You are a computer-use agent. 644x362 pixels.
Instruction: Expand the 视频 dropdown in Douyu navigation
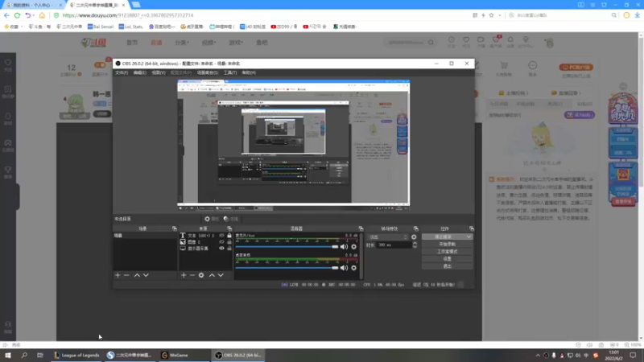tap(208, 43)
